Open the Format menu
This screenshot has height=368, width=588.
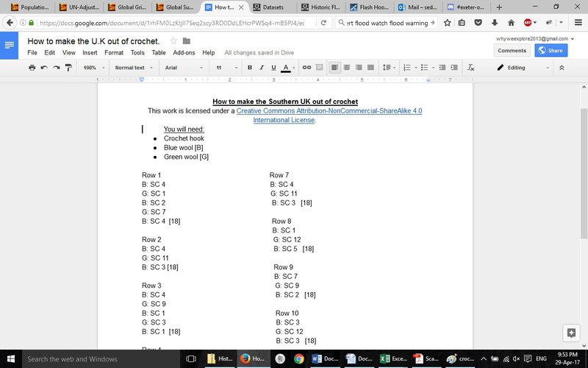113,53
